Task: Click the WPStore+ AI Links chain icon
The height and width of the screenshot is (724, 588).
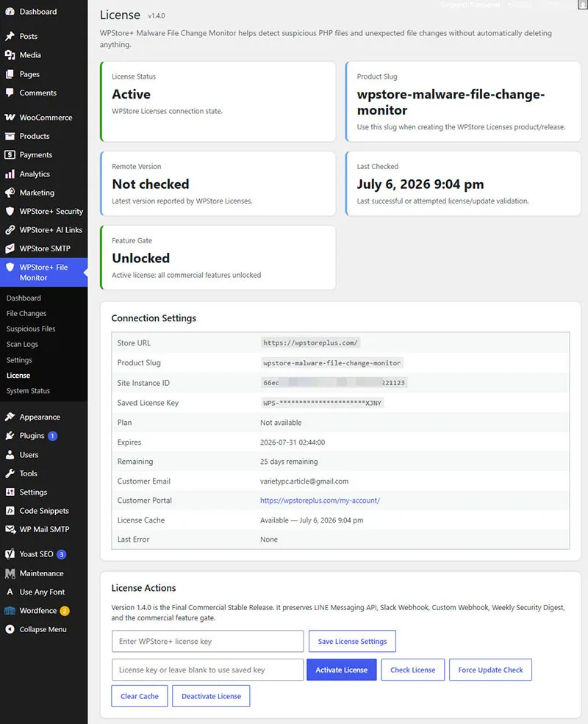Action: (10, 229)
